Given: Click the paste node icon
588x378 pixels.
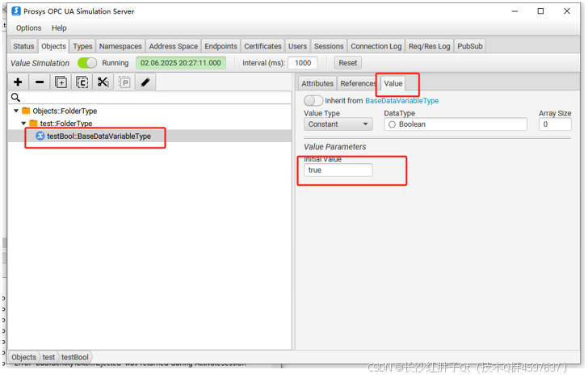Looking at the screenshot, I should (124, 82).
